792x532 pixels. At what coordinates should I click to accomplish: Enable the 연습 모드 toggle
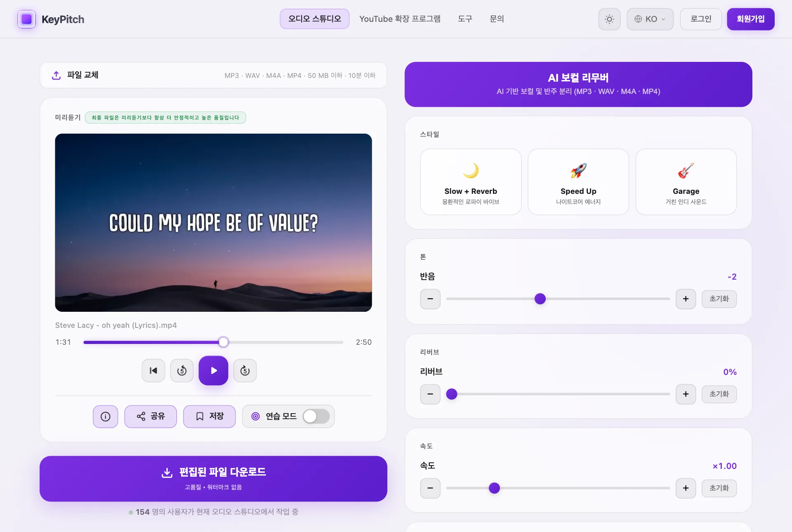coord(316,417)
